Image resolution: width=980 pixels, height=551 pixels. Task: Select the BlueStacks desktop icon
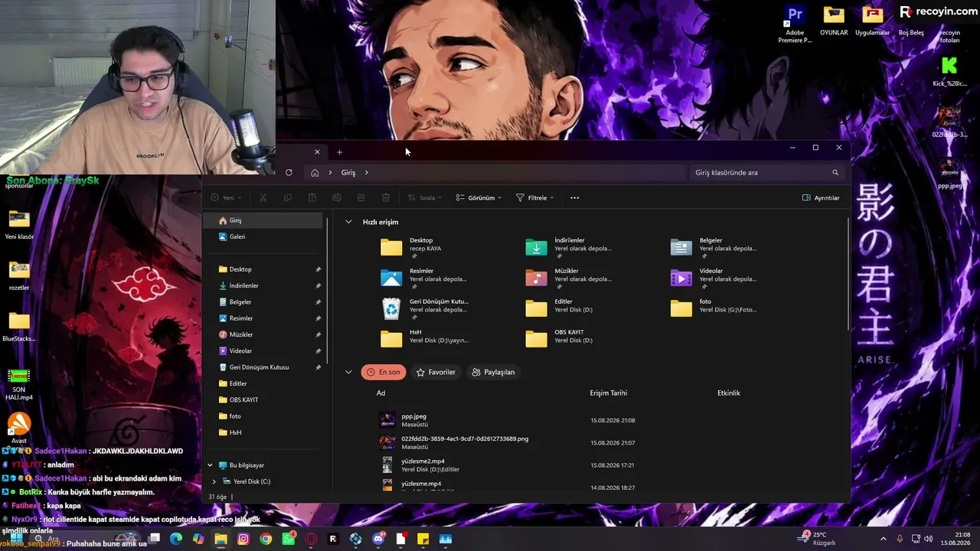[x=19, y=327]
